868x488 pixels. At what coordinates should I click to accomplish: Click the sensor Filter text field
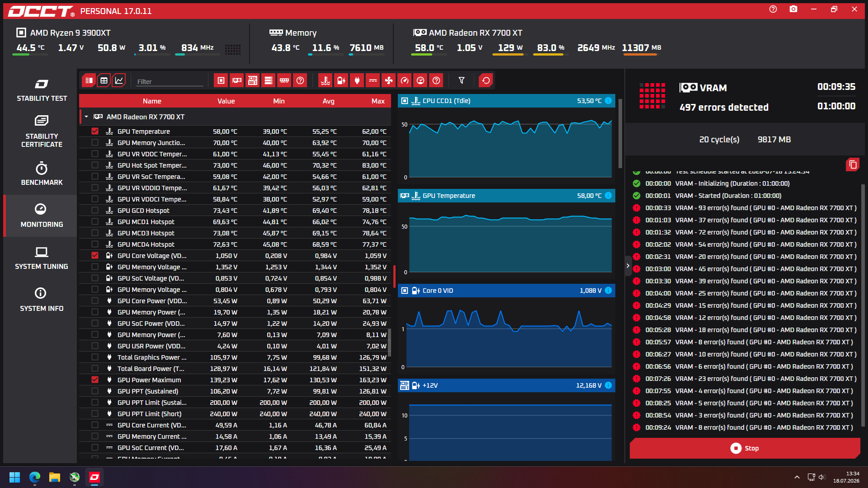[170, 81]
